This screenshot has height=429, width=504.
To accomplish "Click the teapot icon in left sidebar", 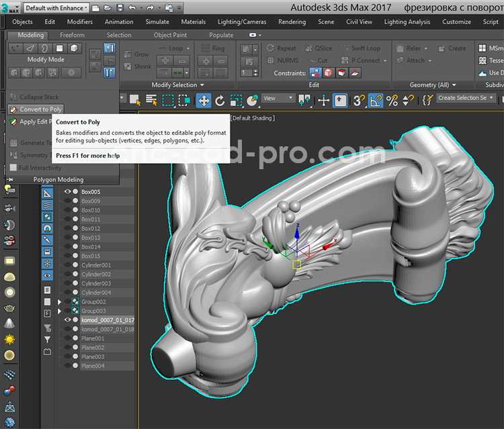I will pyautogui.click(x=9, y=308).
